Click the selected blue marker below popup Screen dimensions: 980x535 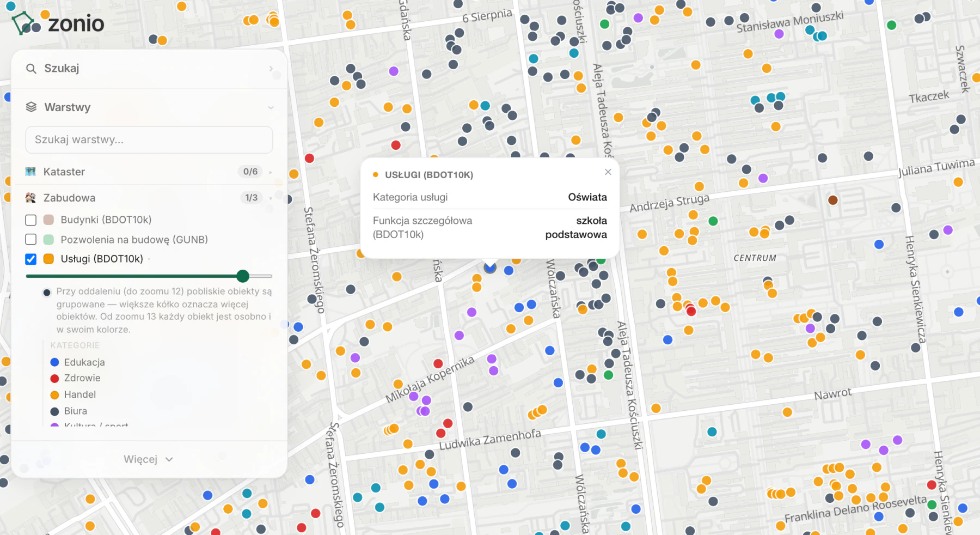pos(490,267)
